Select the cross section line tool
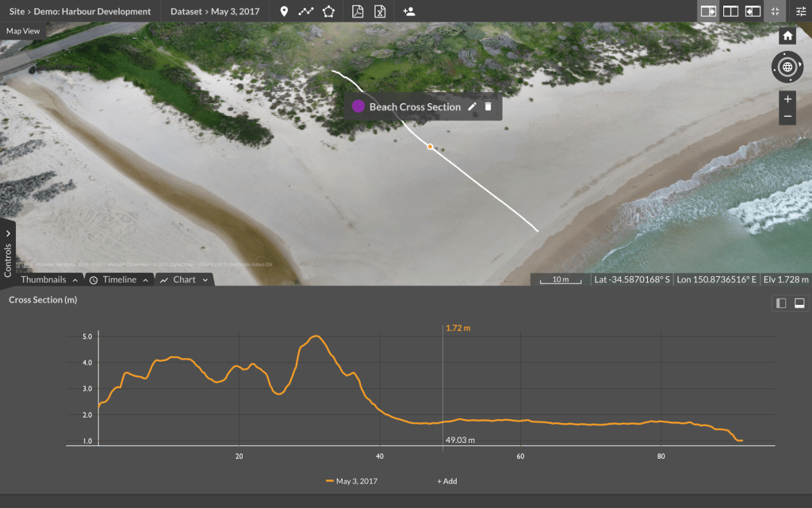This screenshot has height=508, width=812. pyautogui.click(x=305, y=11)
